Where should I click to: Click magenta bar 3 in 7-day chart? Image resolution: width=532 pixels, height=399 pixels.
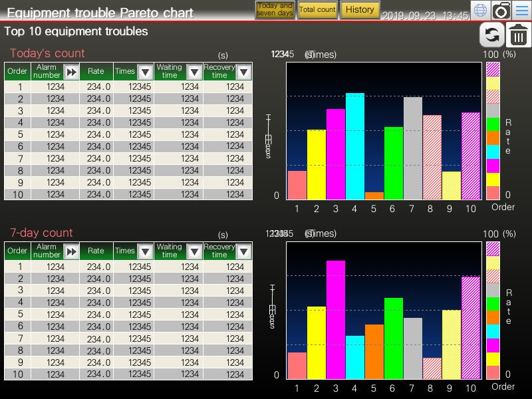[335, 319]
